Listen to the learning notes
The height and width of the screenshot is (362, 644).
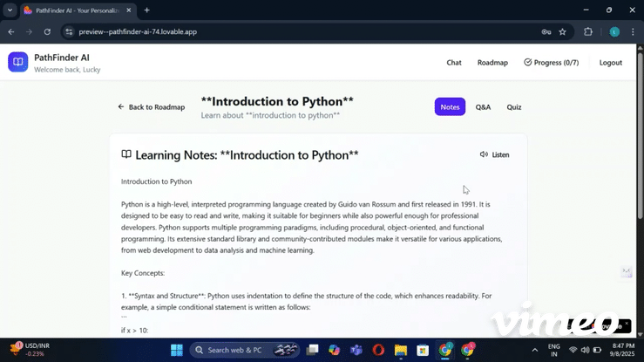pos(494,154)
